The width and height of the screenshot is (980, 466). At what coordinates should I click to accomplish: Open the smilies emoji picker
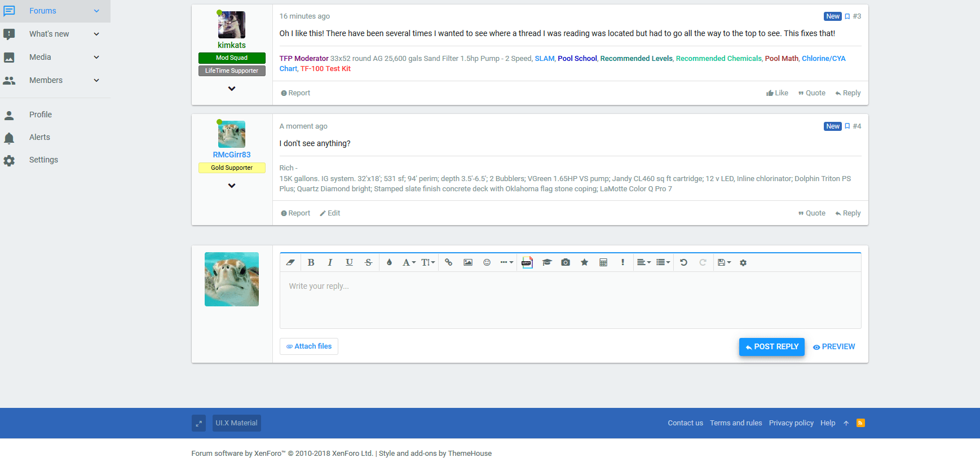pos(487,262)
